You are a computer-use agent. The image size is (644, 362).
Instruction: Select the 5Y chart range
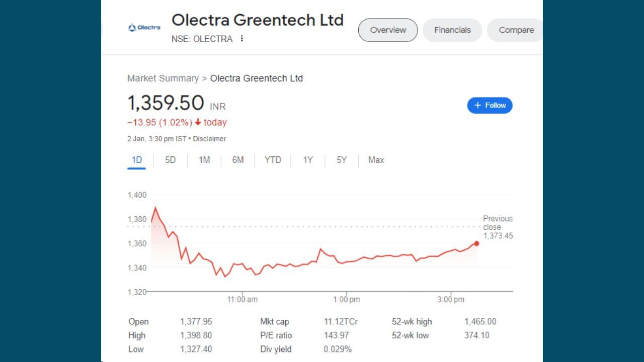coord(342,160)
